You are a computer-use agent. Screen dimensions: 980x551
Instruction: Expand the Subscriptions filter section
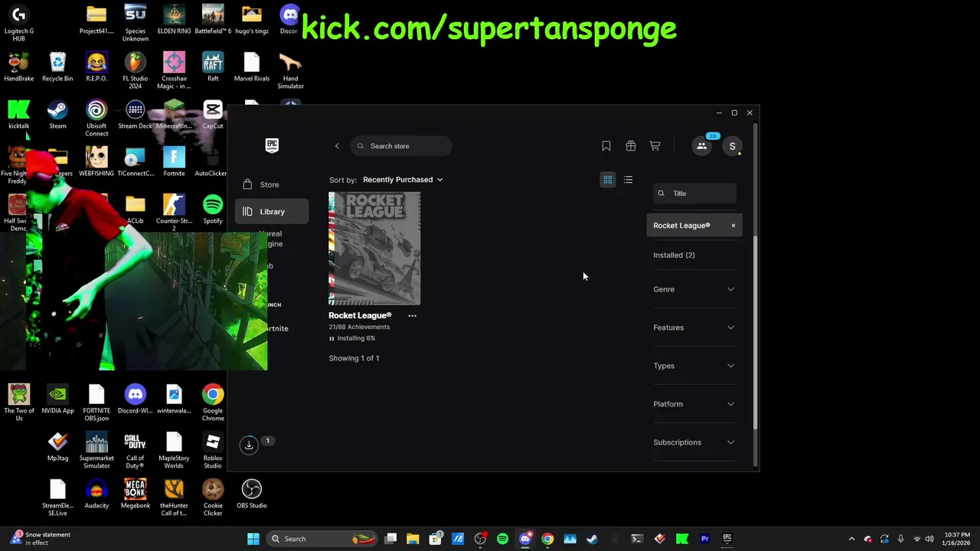click(x=694, y=442)
